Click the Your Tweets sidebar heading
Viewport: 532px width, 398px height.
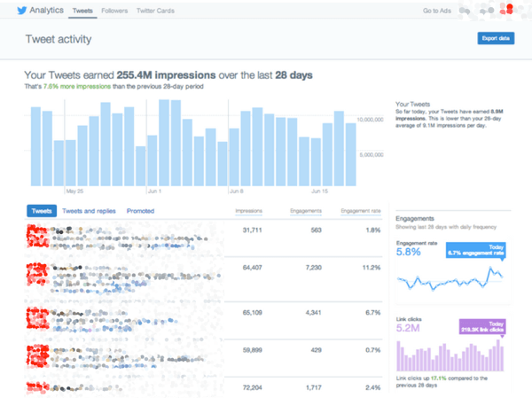(x=412, y=105)
